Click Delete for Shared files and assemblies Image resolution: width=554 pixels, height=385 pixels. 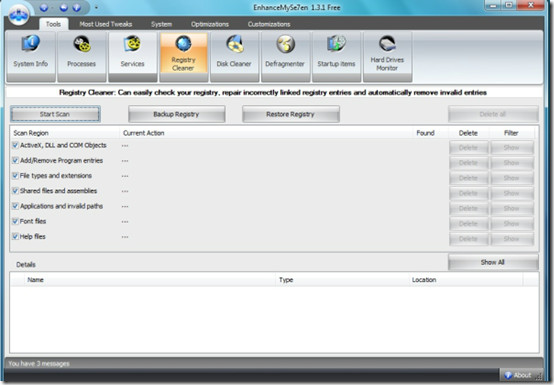pos(468,193)
